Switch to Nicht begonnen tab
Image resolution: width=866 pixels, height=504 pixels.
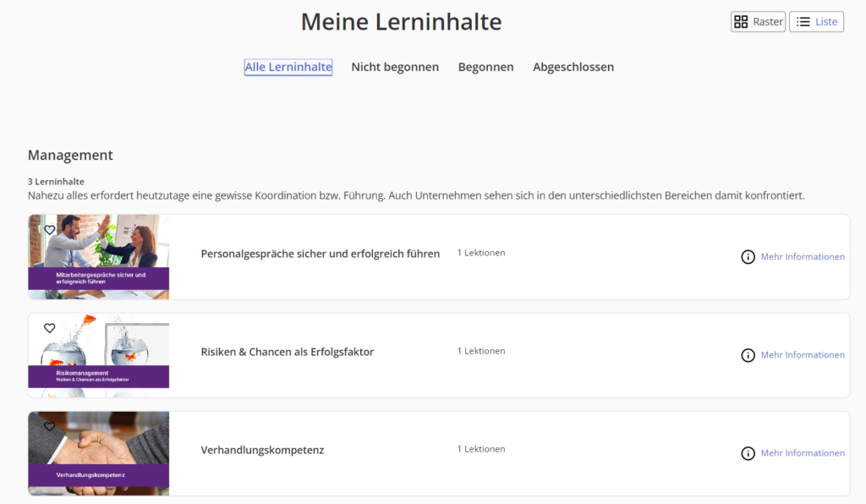point(395,67)
